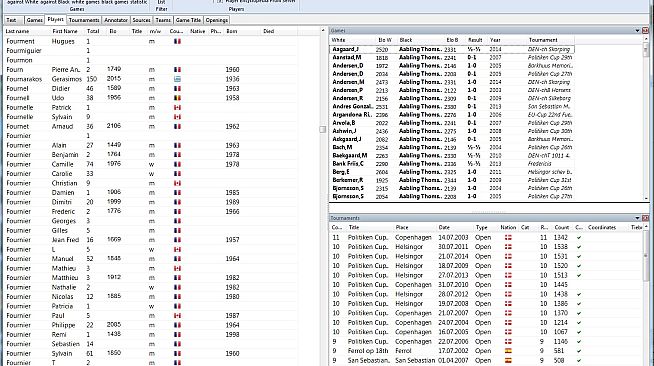Viewport: 654px width, 366px height.
Task: Click flag icon for Fournier Camille
Action: (x=177, y=164)
